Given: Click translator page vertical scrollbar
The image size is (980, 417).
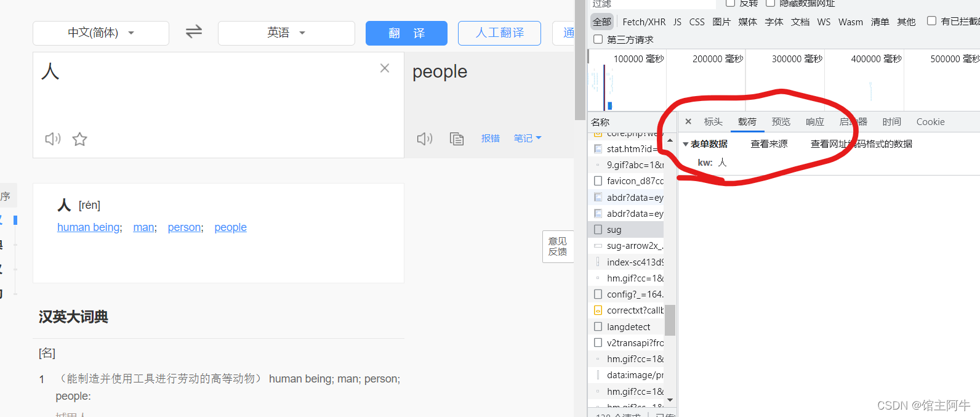Looking at the screenshot, I should tap(580, 60).
